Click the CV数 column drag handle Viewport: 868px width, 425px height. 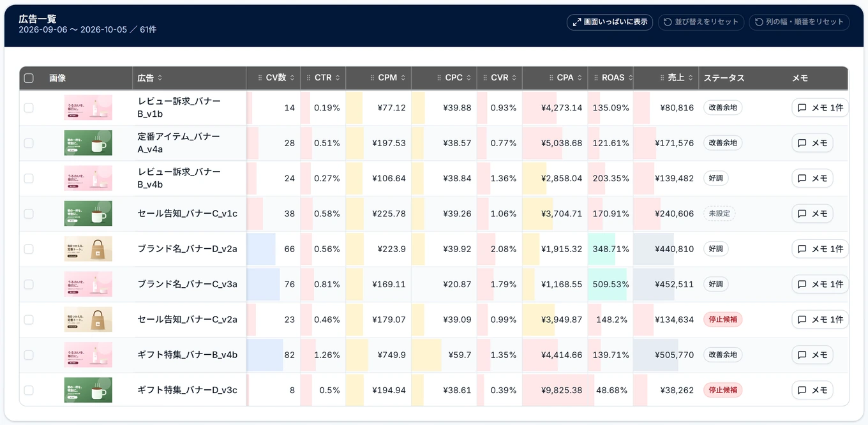260,78
